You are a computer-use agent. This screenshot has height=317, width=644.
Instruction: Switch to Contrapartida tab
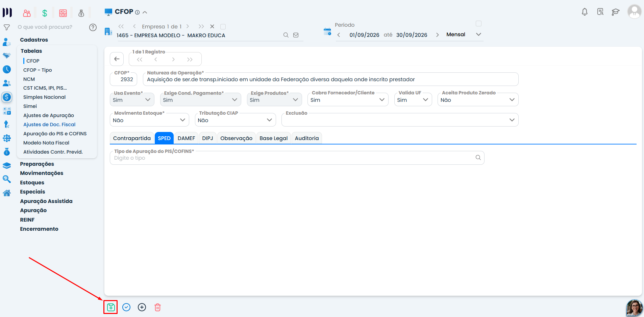coord(132,138)
